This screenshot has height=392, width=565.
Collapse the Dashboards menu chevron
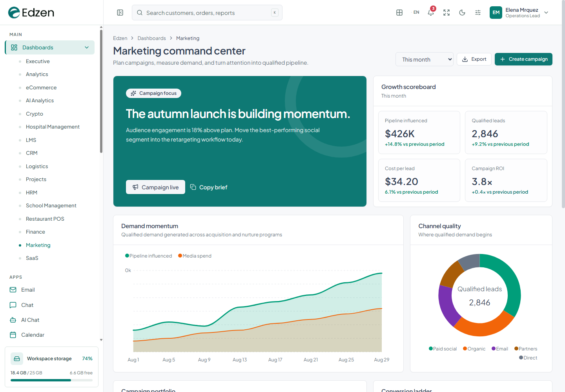point(87,47)
